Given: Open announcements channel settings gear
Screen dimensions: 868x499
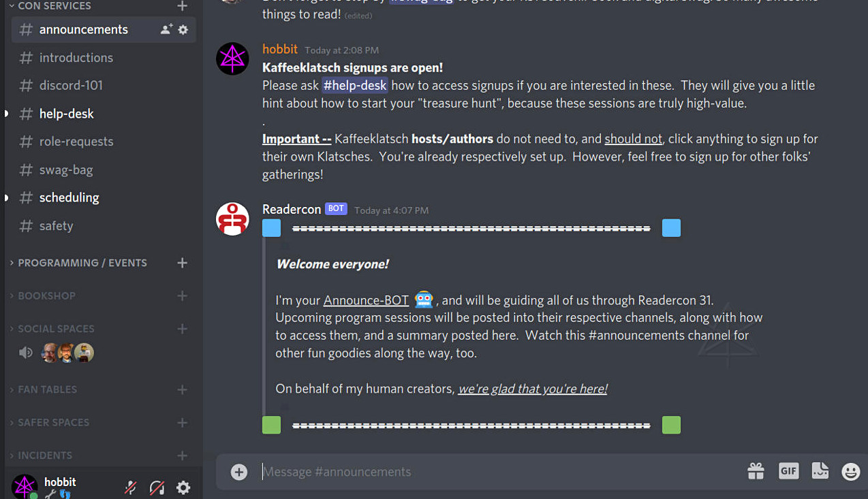Looking at the screenshot, I should click(183, 30).
